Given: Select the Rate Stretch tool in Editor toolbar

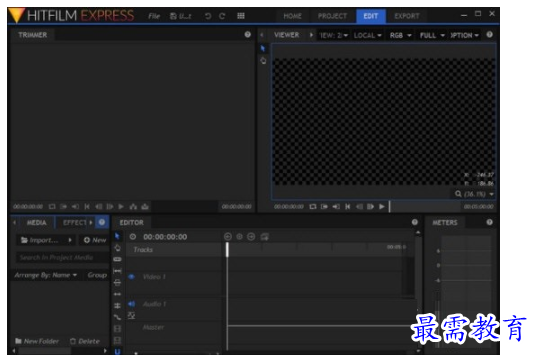Looking at the screenshot, I should tap(117, 317).
